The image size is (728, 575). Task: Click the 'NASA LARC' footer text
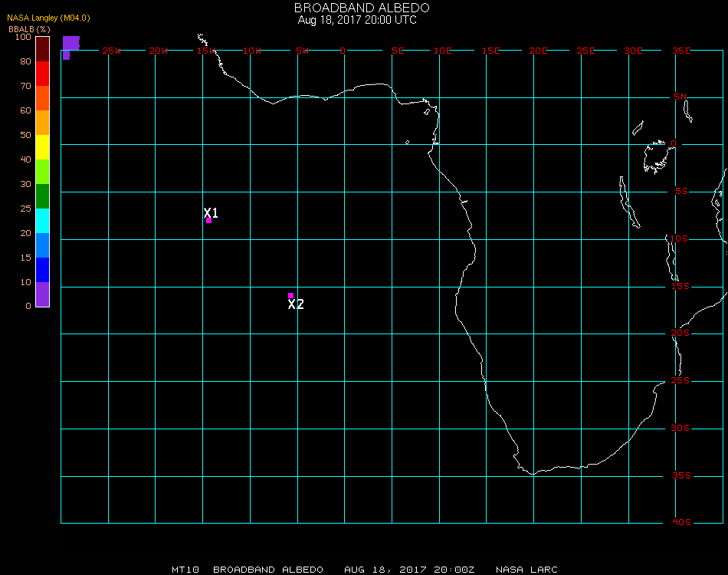point(526,570)
